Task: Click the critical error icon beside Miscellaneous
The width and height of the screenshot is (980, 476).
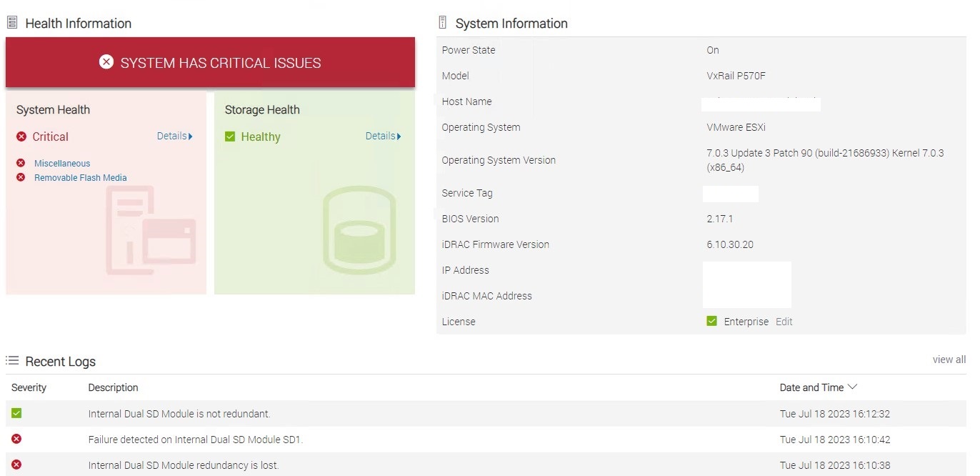Action: (21, 163)
